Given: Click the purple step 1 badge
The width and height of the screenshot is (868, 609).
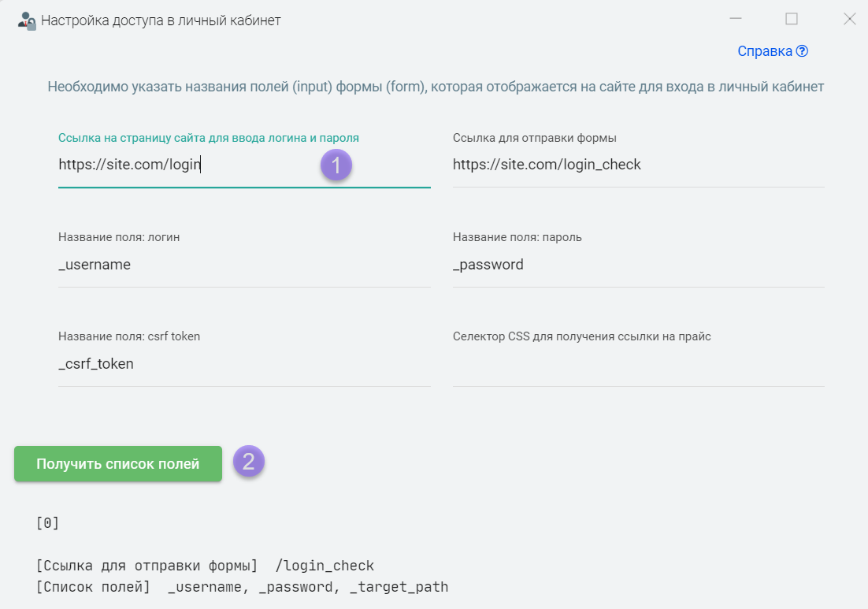Looking at the screenshot, I should (x=336, y=165).
